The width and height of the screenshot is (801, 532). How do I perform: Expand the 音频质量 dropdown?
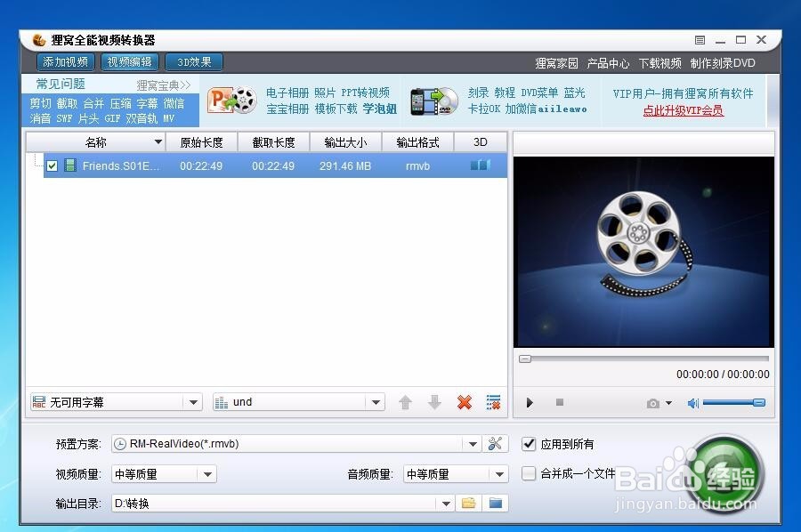(x=499, y=474)
